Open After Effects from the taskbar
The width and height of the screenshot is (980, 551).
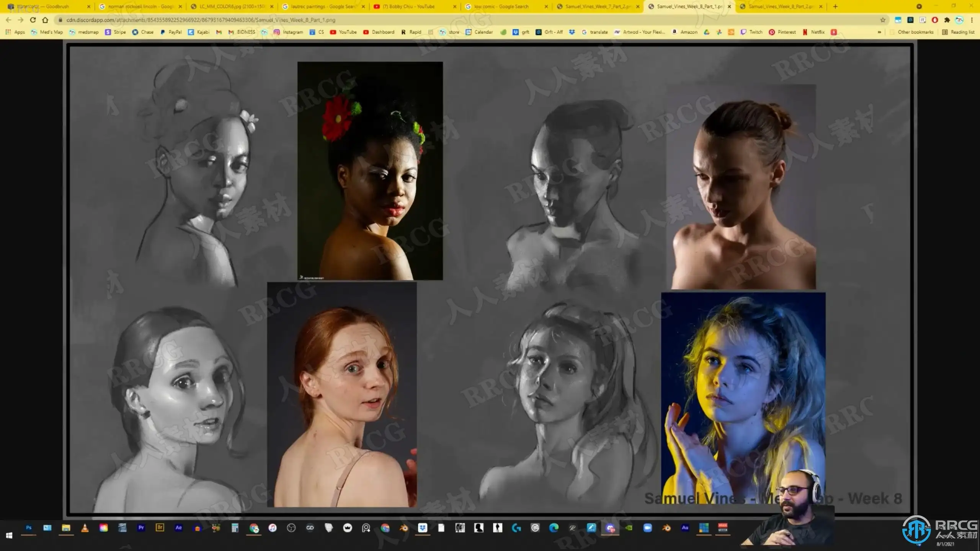point(178,528)
